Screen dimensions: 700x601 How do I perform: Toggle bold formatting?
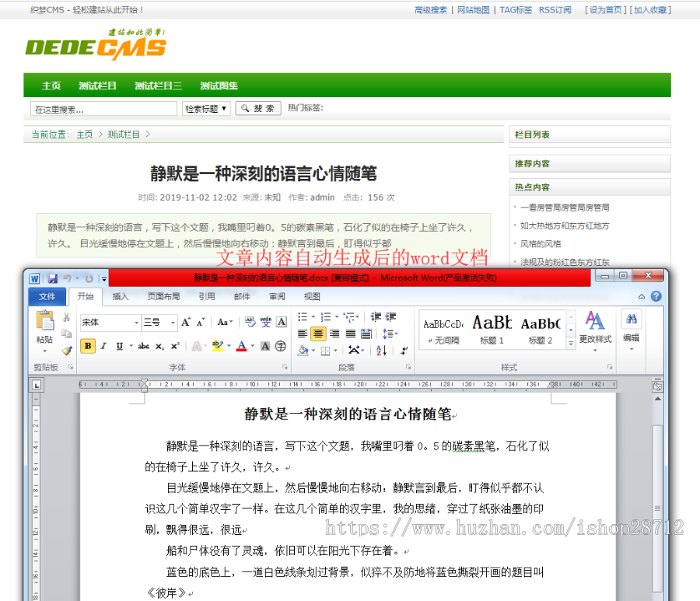click(88, 344)
